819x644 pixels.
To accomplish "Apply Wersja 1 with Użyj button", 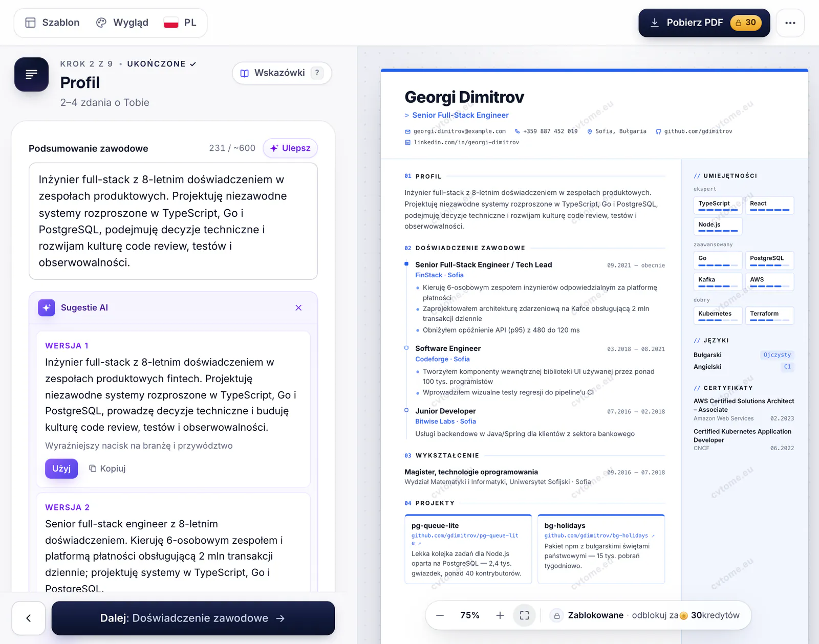I will tap(61, 469).
